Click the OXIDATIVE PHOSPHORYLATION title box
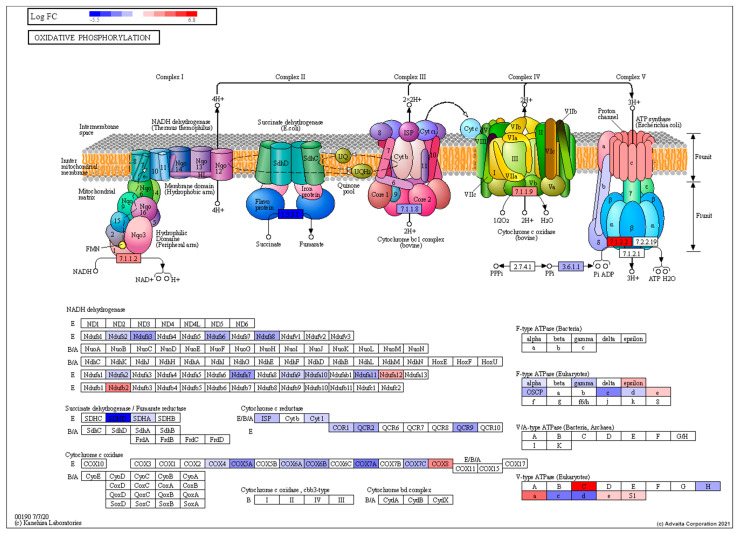 (x=94, y=38)
